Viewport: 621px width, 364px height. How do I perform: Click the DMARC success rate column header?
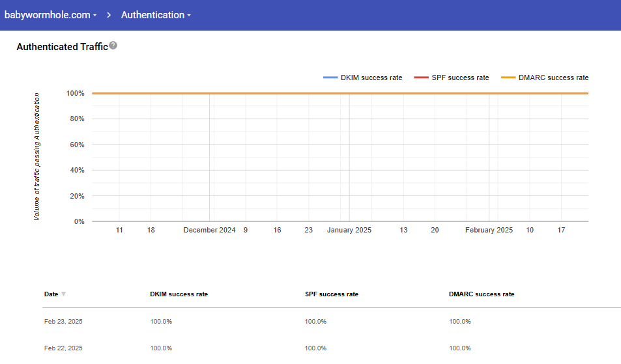(482, 294)
